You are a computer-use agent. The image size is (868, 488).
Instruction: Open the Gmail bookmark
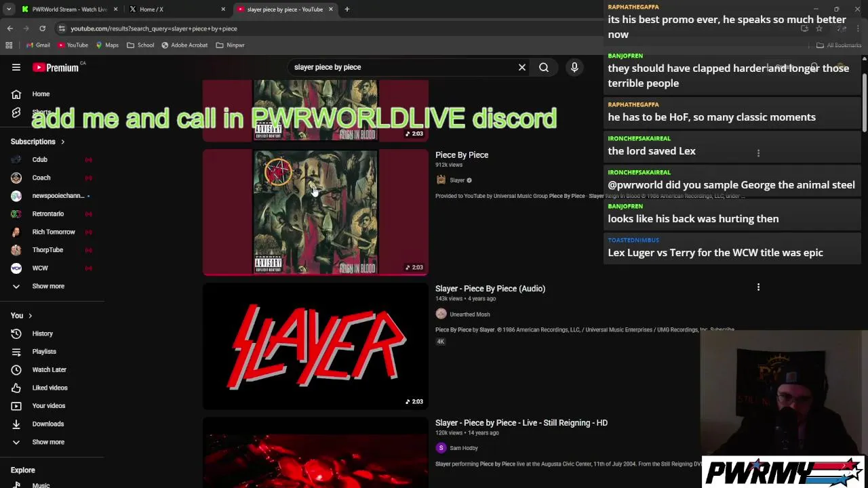pyautogui.click(x=38, y=45)
